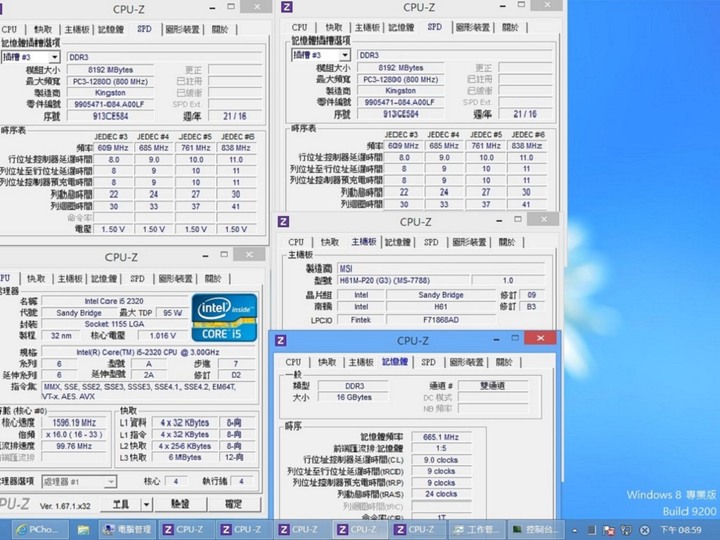The image size is (720, 540).
Task: Select 主機板 tab in active Memory window
Action: click(x=361, y=362)
